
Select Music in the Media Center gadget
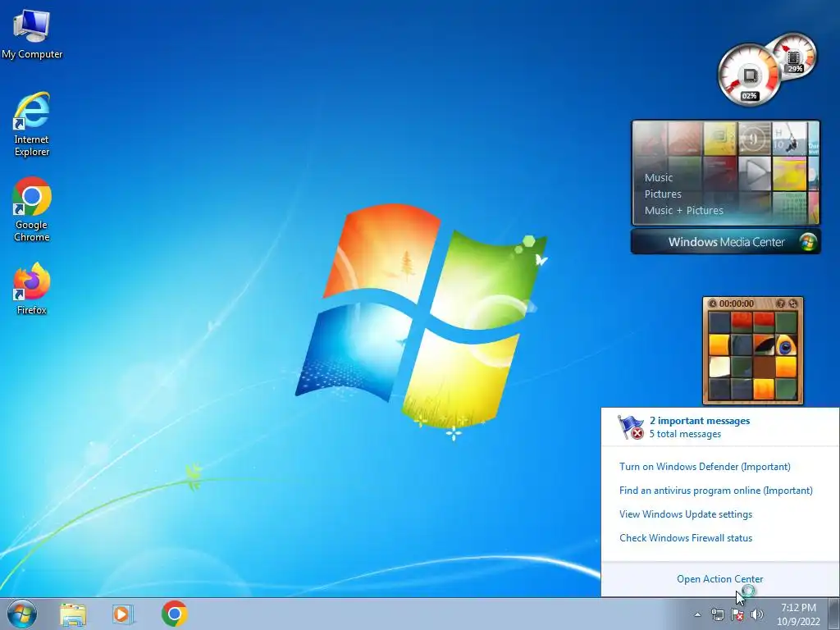(x=659, y=178)
